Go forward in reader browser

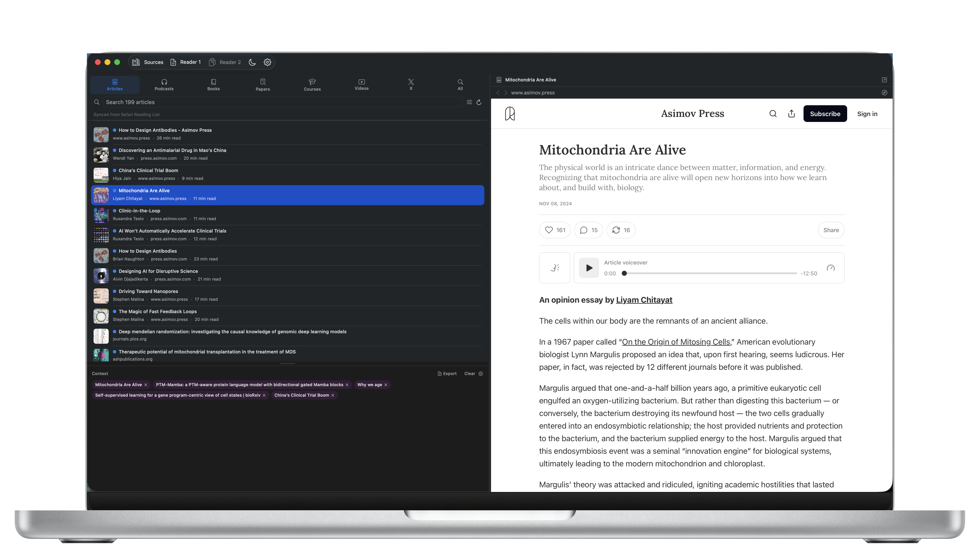(506, 93)
